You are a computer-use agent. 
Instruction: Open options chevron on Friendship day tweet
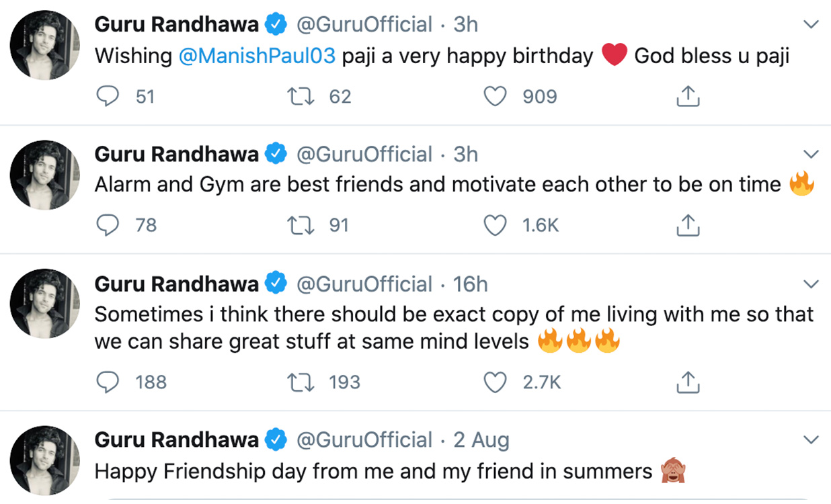point(812,440)
